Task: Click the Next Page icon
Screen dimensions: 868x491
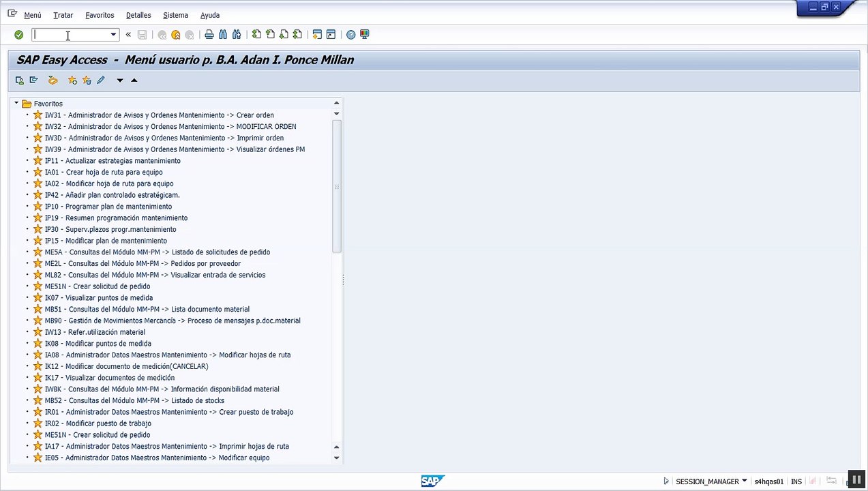Action: (x=284, y=35)
